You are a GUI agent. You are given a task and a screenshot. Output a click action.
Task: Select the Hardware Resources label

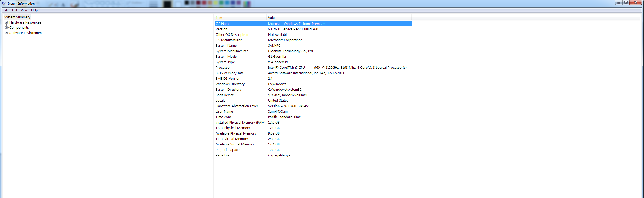(25, 22)
